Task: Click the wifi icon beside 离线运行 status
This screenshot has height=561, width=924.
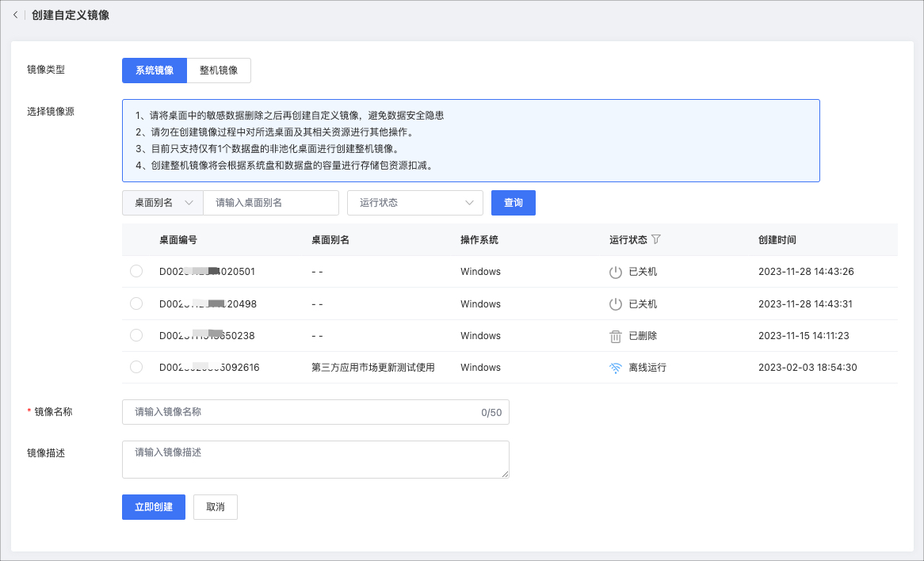Action: click(x=617, y=367)
